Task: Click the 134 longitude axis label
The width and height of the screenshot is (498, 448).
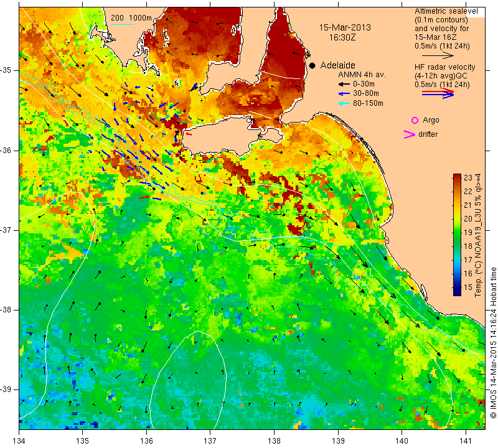Action: [19, 441]
